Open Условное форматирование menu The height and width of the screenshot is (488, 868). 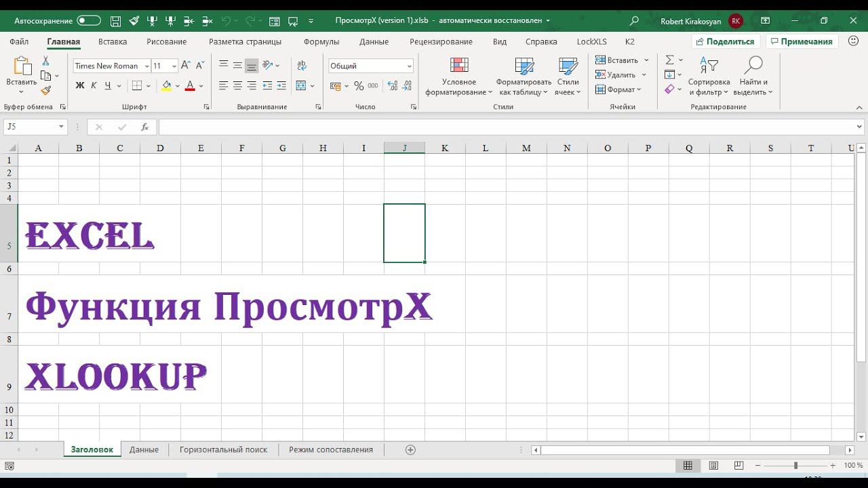(x=459, y=76)
